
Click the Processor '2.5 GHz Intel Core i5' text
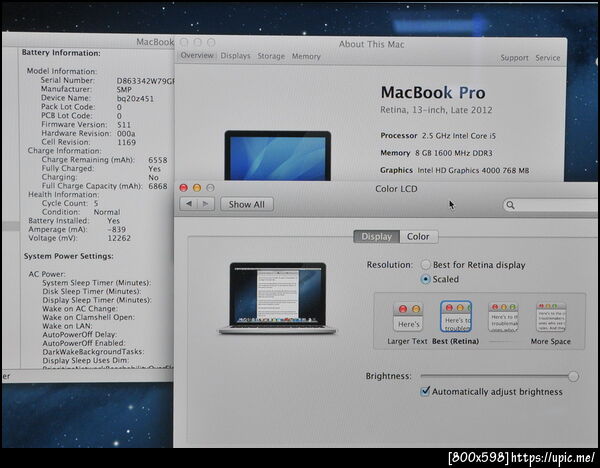coord(459,136)
